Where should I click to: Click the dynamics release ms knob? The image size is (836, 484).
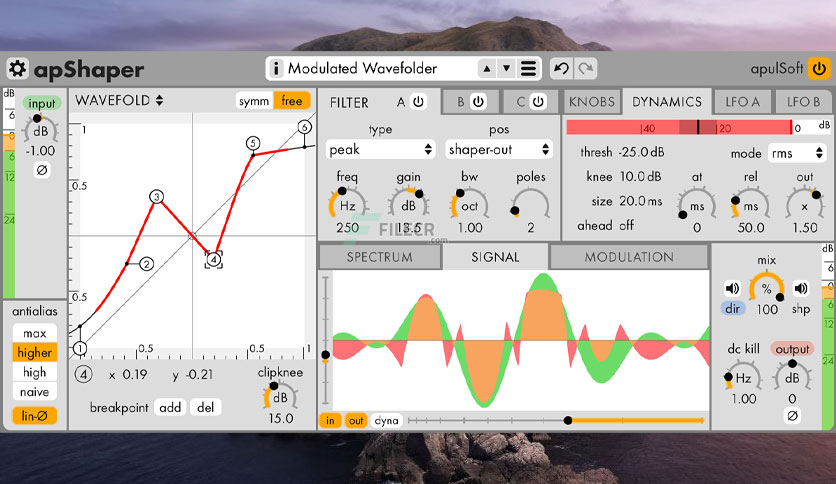click(751, 205)
